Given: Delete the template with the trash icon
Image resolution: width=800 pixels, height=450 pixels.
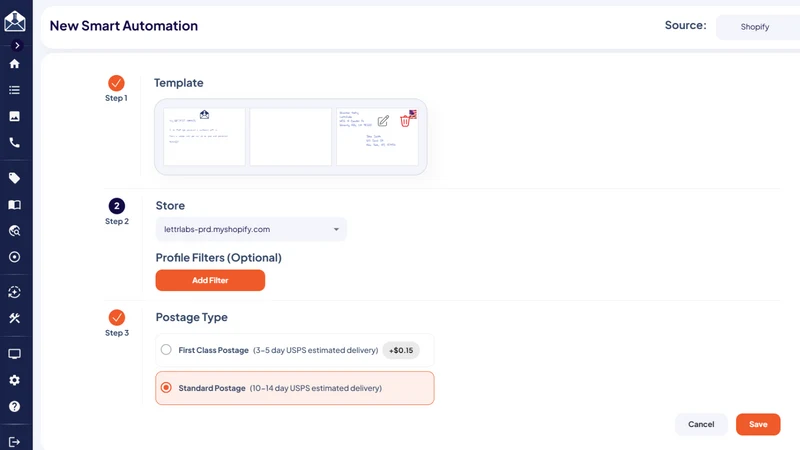Looking at the screenshot, I should [x=405, y=121].
